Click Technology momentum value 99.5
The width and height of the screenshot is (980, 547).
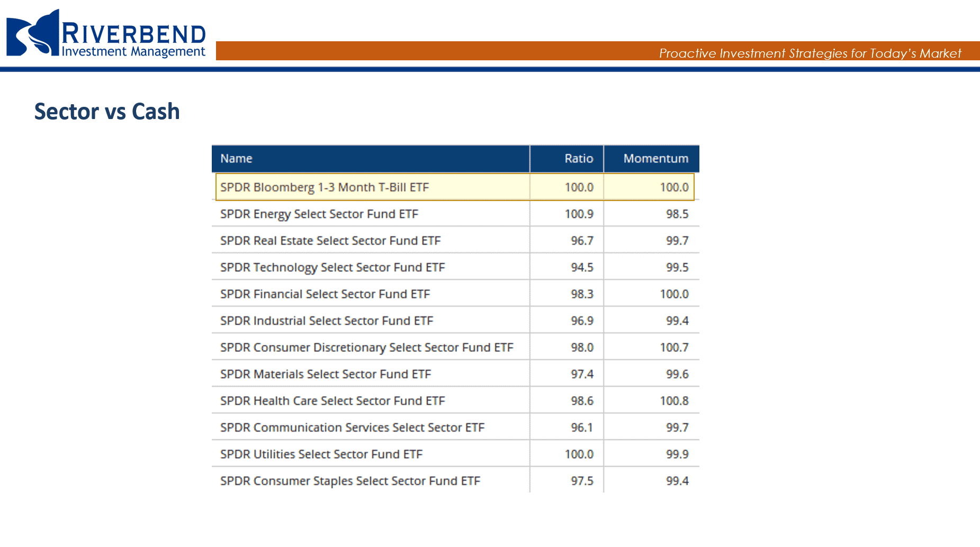[x=677, y=268]
